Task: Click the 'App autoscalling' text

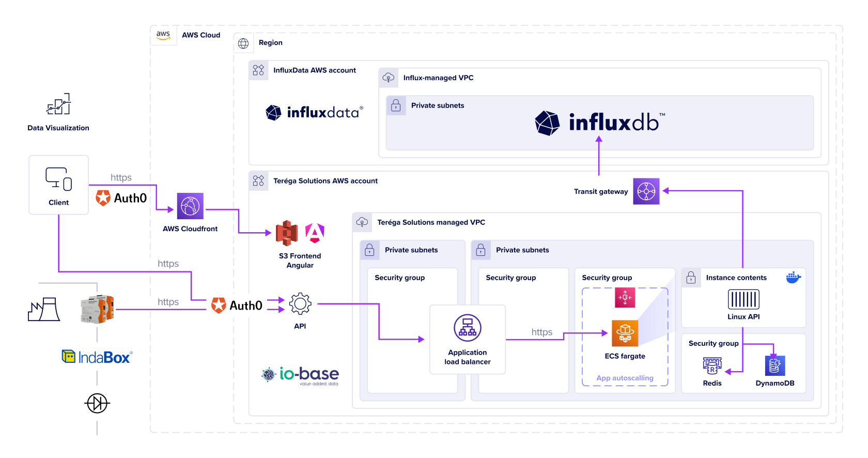Action: pyautogui.click(x=625, y=378)
